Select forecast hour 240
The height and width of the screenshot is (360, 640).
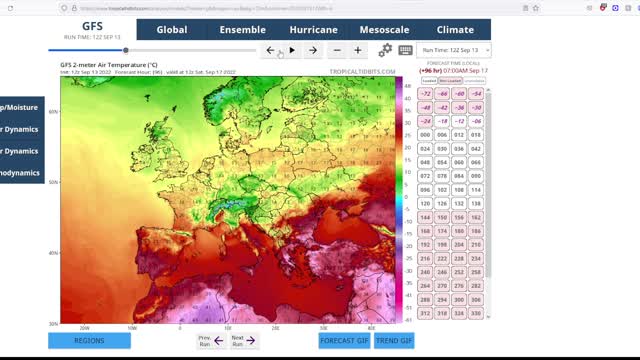pyautogui.click(x=425, y=272)
